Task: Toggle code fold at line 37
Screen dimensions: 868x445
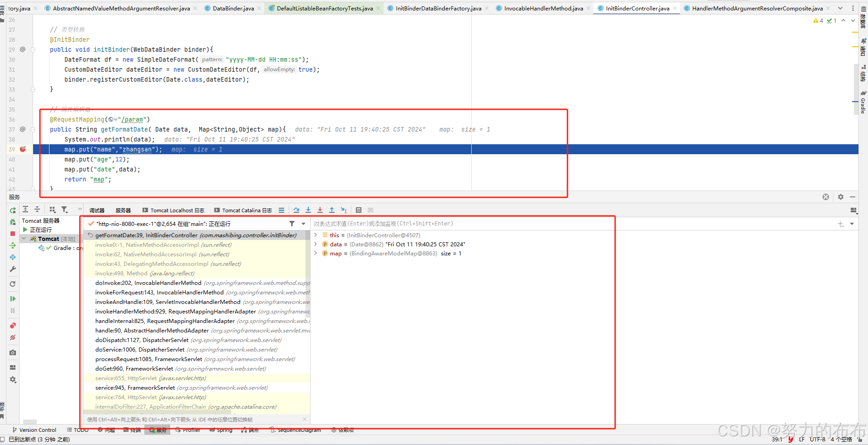Action: pos(33,129)
